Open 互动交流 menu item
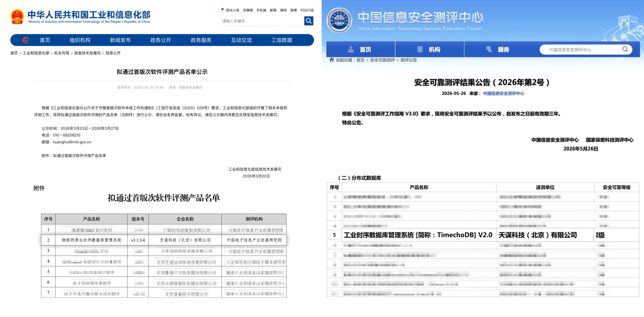This screenshot has height=317, width=644. 242,40
